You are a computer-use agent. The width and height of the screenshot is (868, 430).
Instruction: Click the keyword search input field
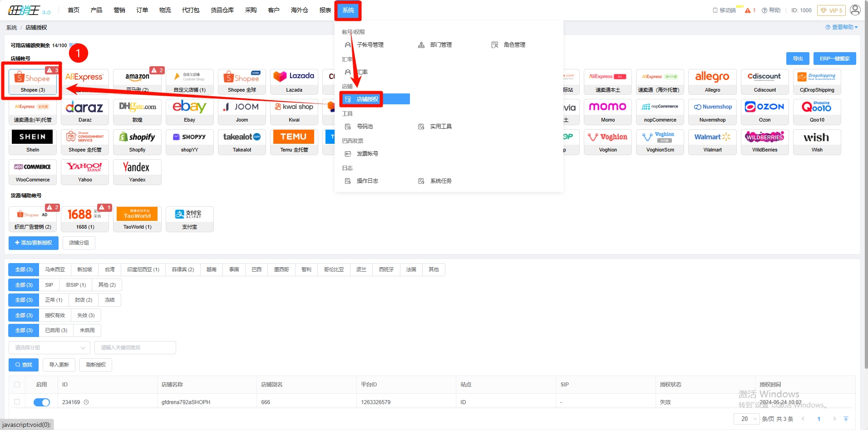click(135, 348)
